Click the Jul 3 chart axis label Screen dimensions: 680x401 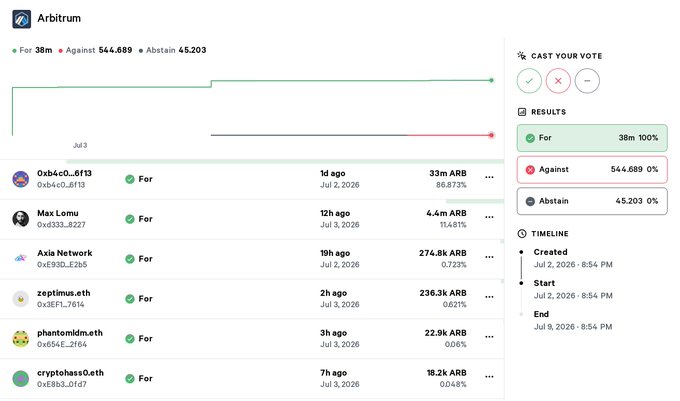(80, 145)
